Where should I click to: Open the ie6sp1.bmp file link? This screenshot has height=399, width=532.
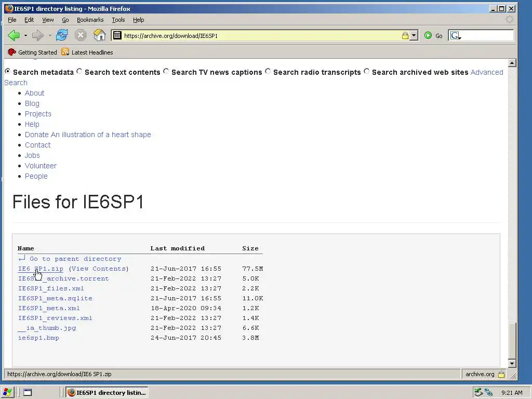click(38, 338)
